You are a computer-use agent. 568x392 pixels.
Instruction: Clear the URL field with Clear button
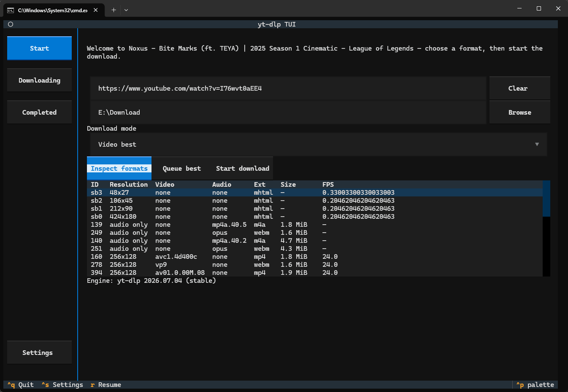click(519, 89)
